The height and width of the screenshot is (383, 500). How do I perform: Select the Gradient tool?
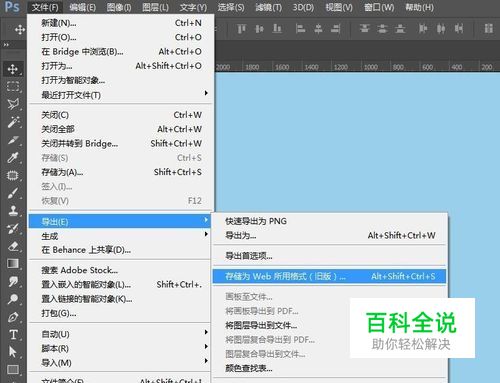(x=13, y=264)
